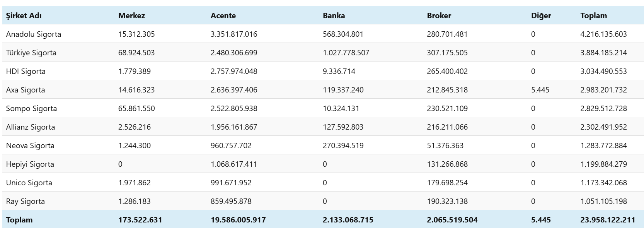644x236 pixels.
Task: Click Allianz Sigorta company name
Action: point(31,127)
